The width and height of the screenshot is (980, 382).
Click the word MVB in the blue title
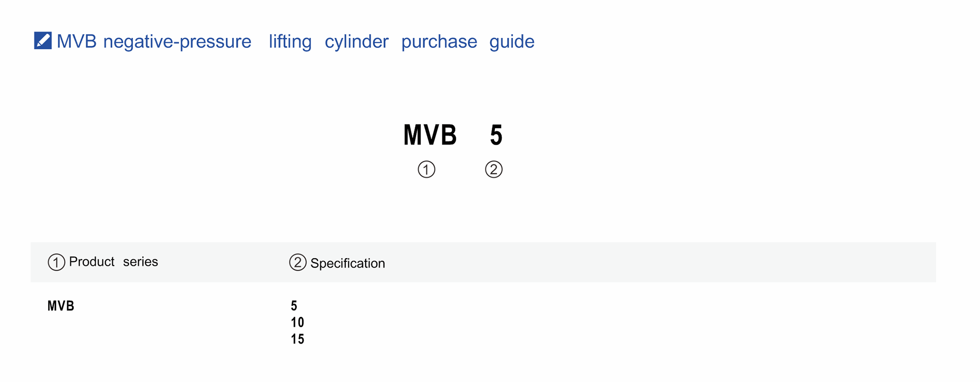[76, 41]
